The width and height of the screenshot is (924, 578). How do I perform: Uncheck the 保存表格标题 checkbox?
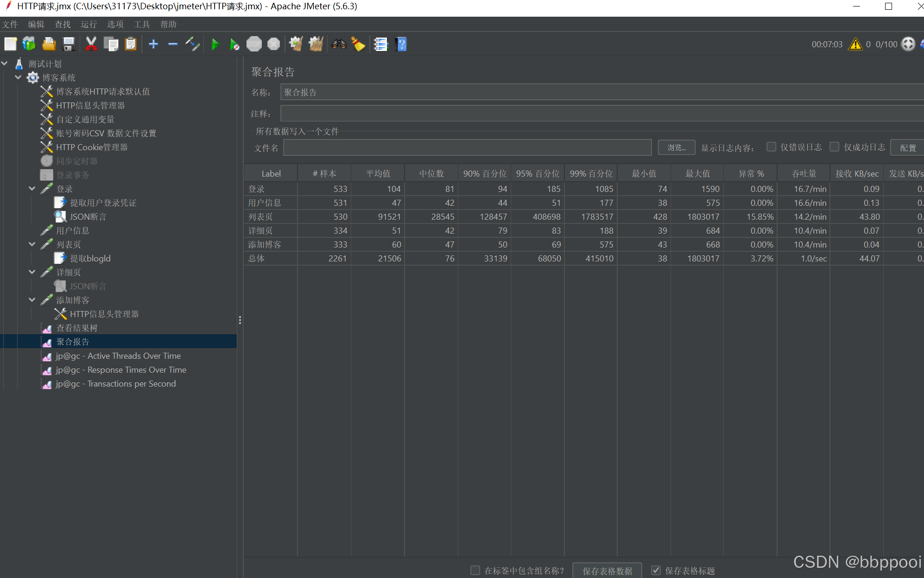[x=656, y=571]
